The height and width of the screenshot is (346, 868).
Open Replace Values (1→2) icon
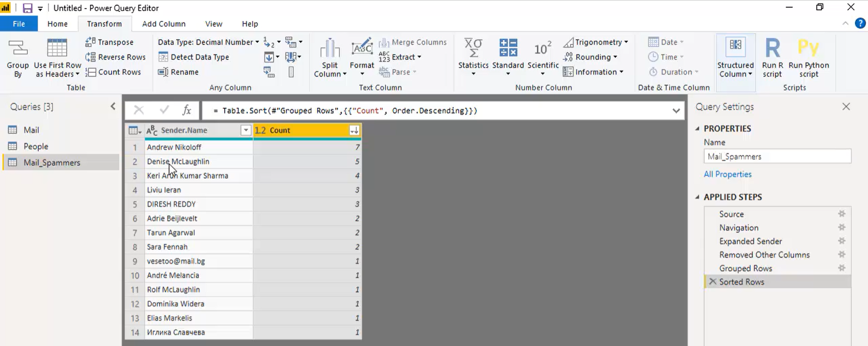point(269,42)
